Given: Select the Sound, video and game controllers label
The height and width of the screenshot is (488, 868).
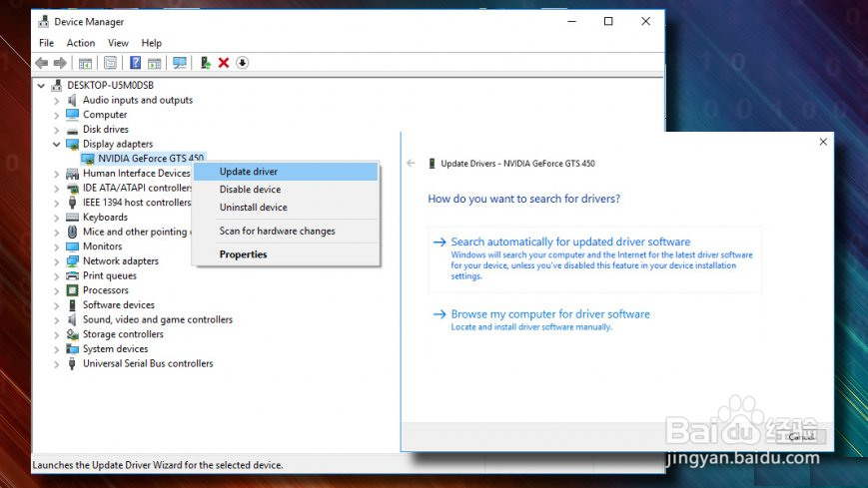Looking at the screenshot, I should (158, 319).
